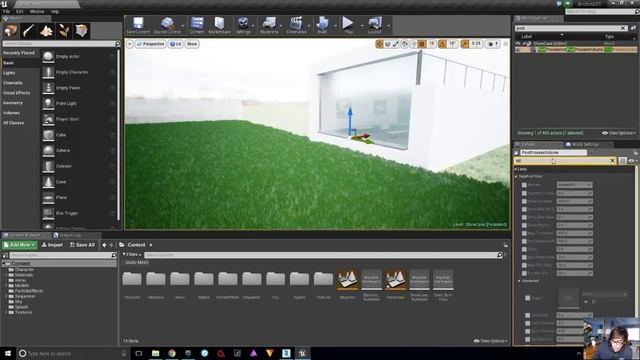Open World Outliner View Options
The width and height of the screenshot is (640, 360).
(x=619, y=133)
